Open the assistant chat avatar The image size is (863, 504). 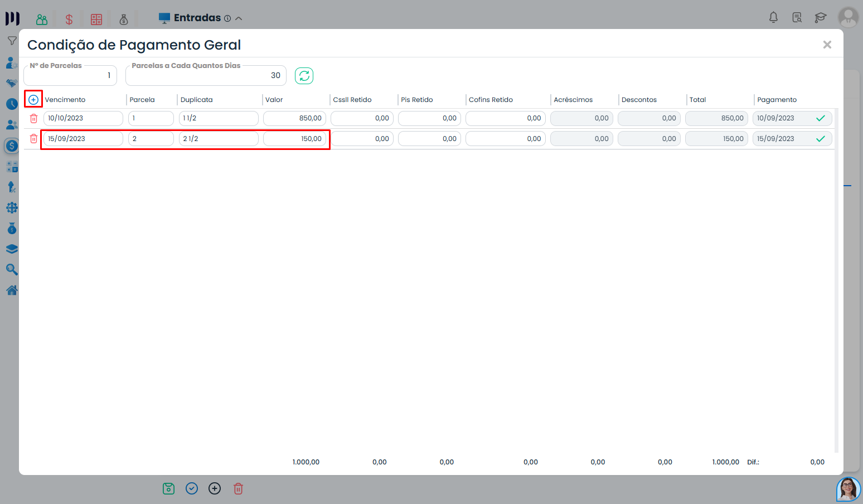848,489
